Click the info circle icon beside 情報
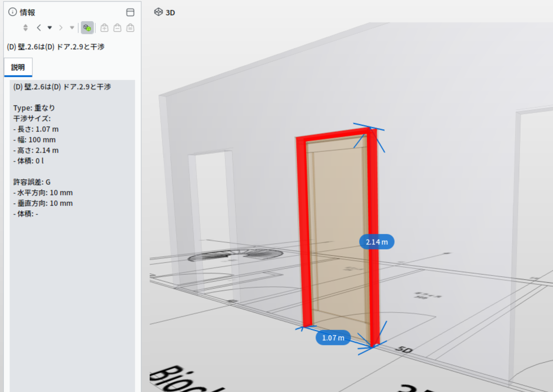This screenshot has width=553, height=392. 12,12
